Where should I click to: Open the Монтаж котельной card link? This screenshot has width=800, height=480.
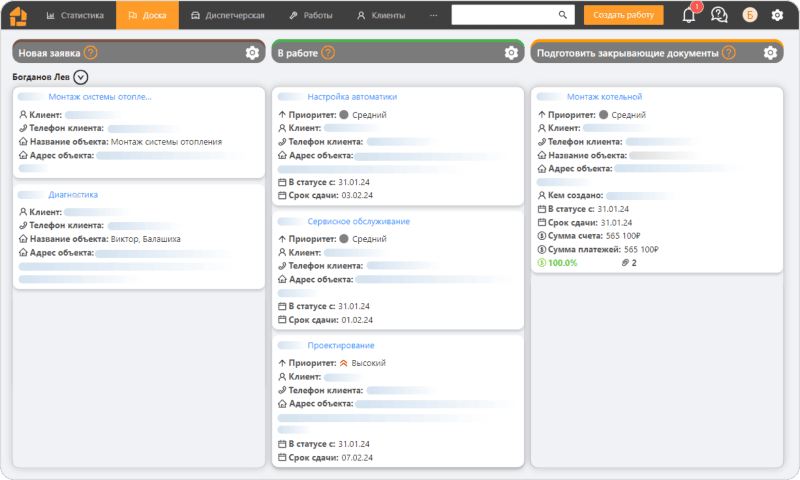click(603, 97)
